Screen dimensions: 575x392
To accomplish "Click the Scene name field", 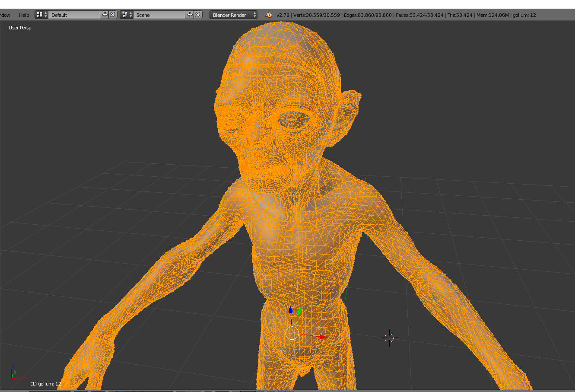I will [x=160, y=15].
